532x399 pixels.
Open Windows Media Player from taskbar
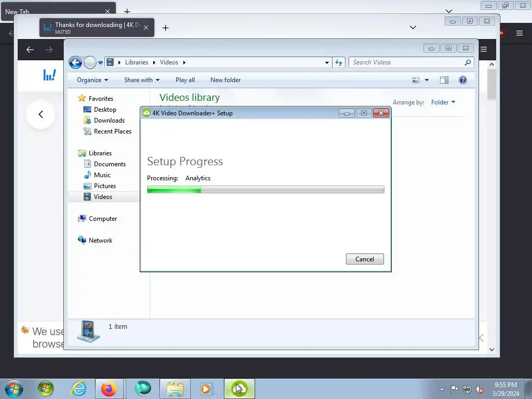coord(206,389)
